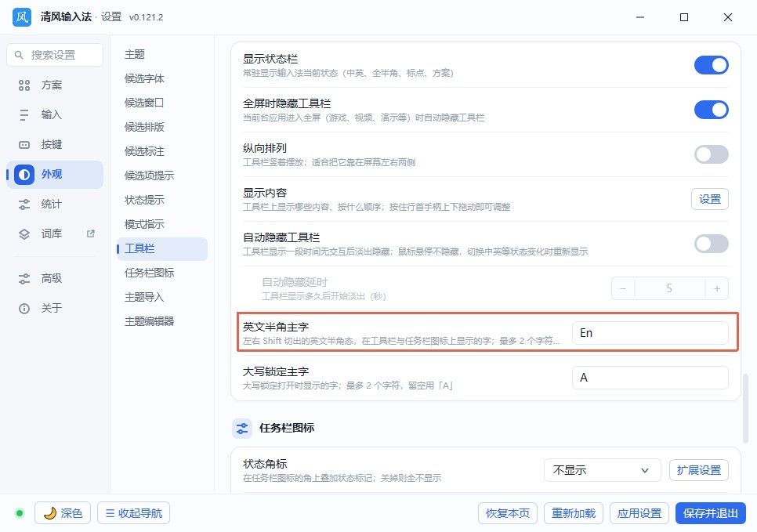Open 词库 external link icon
Screen dimensions: 757x532
click(x=90, y=233)
